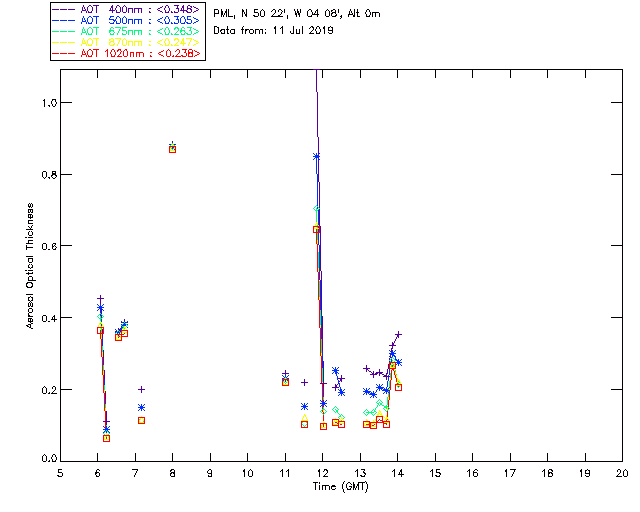Click the red 1020nm marker at 11 GMT
Image resolution: width=640 pixels, height=512 pixels.
pyautogui.click(x=286, y=383)
